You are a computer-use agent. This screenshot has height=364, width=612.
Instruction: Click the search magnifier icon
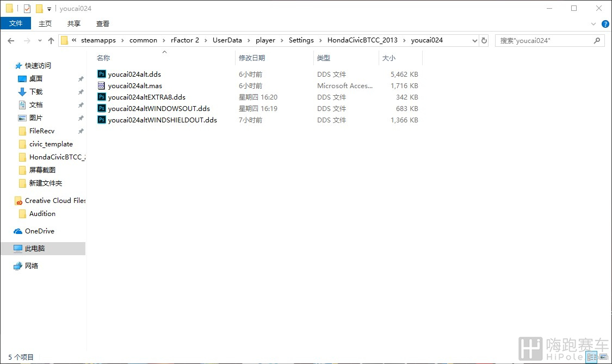[x=597, y=40]
